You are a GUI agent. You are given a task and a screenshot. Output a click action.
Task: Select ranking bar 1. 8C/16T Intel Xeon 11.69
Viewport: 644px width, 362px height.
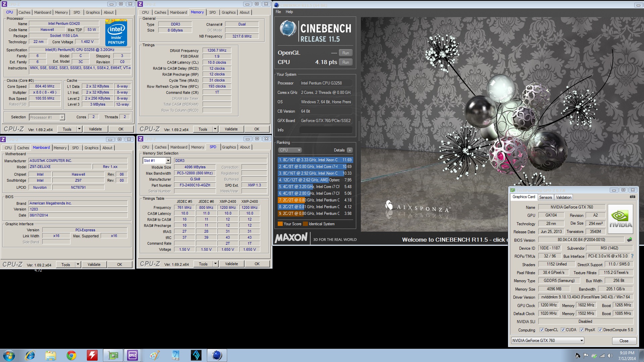[x=315, y=160]
